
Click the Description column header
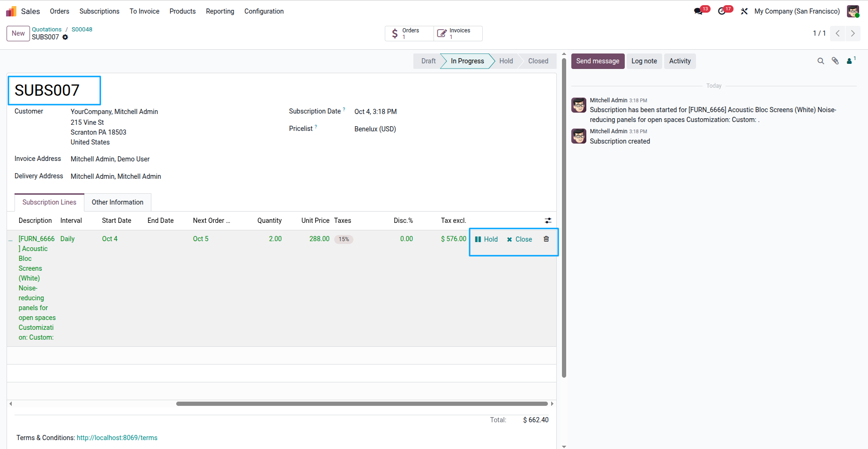pos(35,221)
